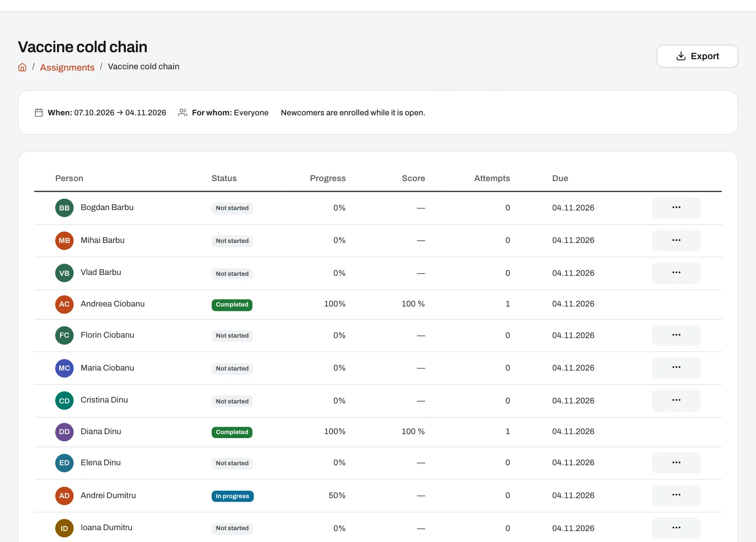The width and height of the screenshot is (756, 542).
Task: Click the name Cristina Dinu
Action: click(104, 400)
